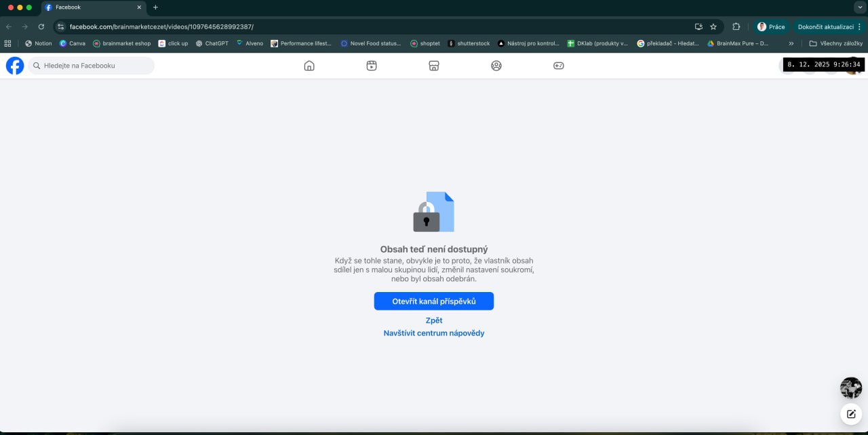The image size is (868, 435).
Task: Open the Facebook Groups icon
Action: tap(496, 66)
